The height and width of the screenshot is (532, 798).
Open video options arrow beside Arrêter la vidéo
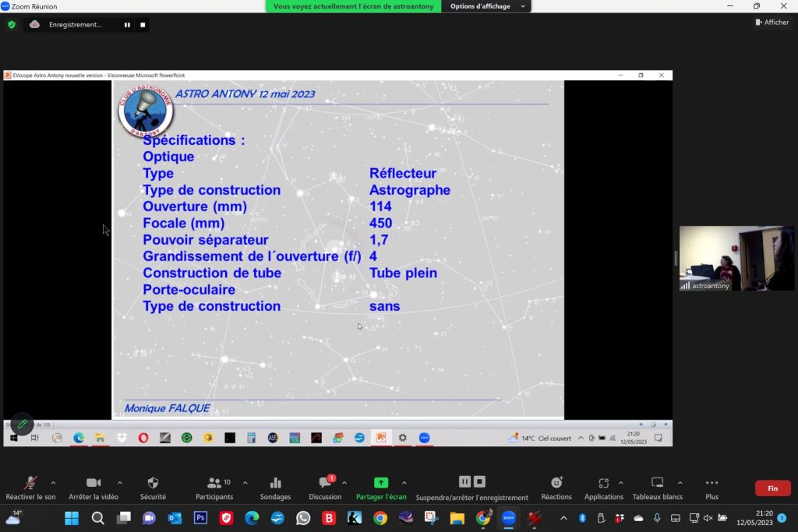[119, 483]
